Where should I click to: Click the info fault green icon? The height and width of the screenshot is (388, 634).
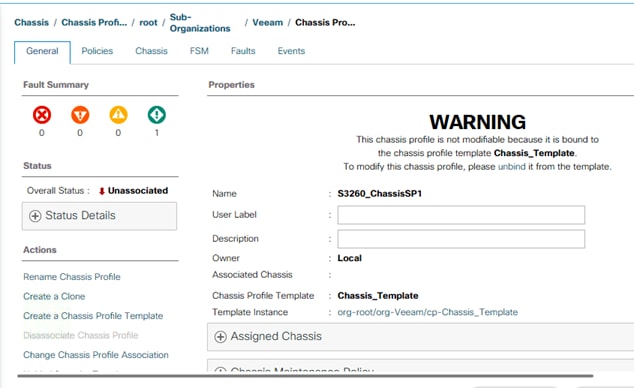point(156,115)
